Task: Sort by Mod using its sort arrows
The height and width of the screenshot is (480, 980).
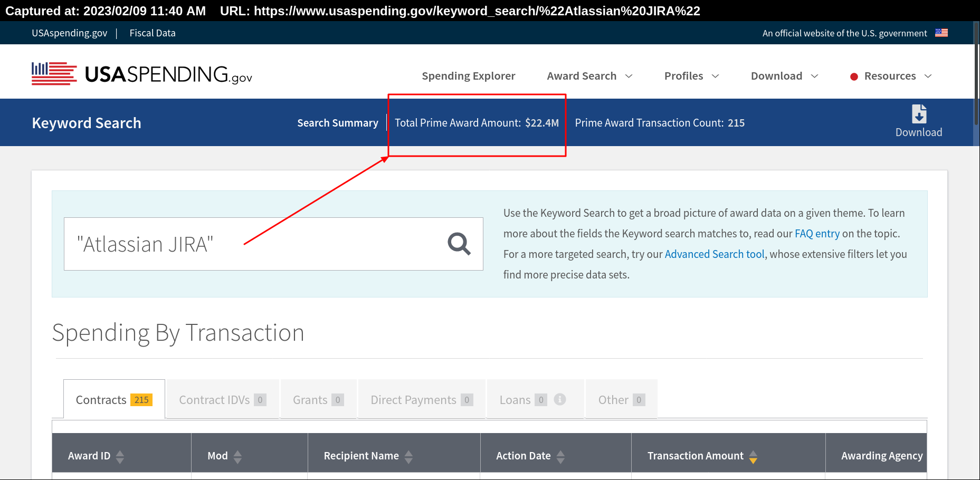Action: 237,456
